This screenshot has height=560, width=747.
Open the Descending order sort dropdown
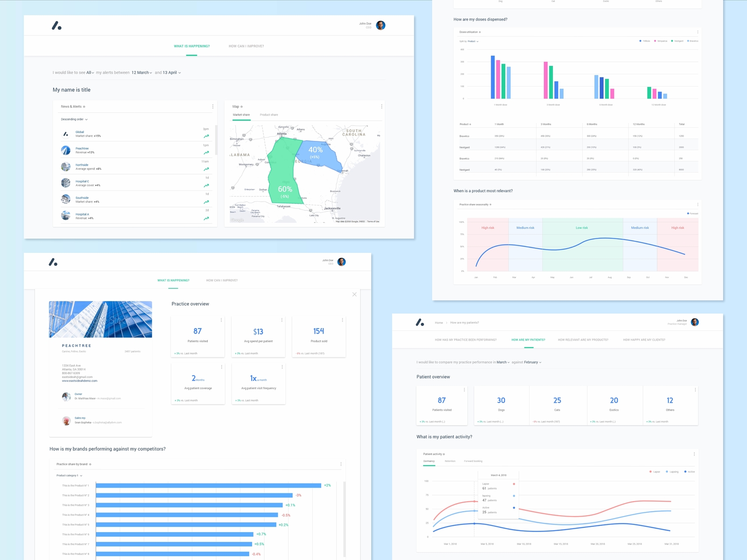[74, 119]
